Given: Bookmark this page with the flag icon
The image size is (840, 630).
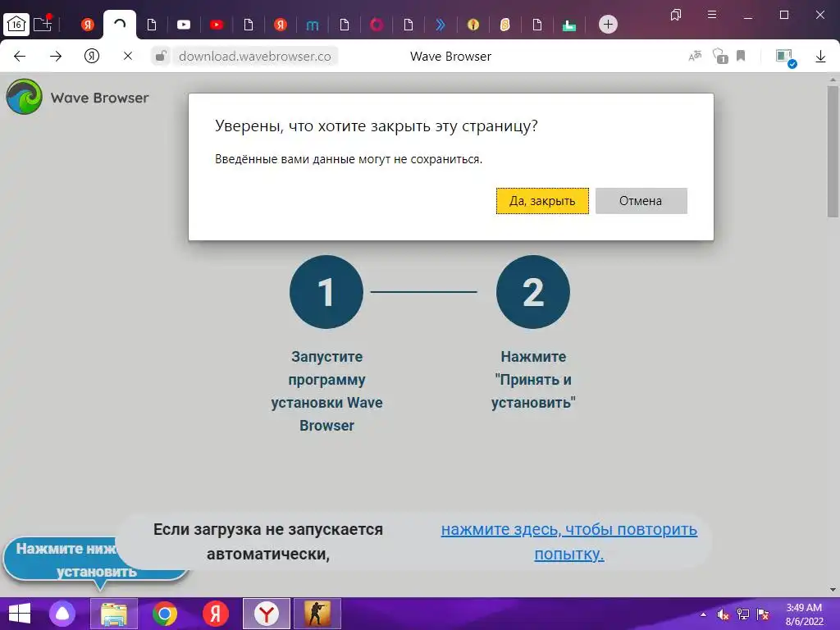Looking at the screenshot, I should [741, 56].
